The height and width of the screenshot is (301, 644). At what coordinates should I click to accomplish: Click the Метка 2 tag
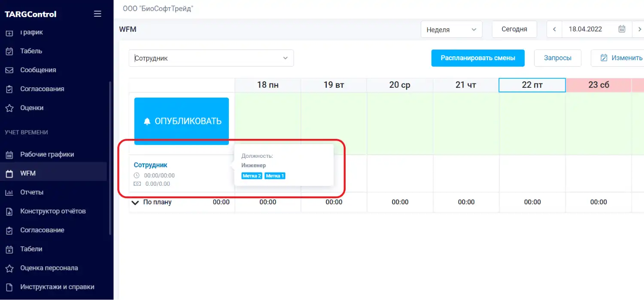252,176
